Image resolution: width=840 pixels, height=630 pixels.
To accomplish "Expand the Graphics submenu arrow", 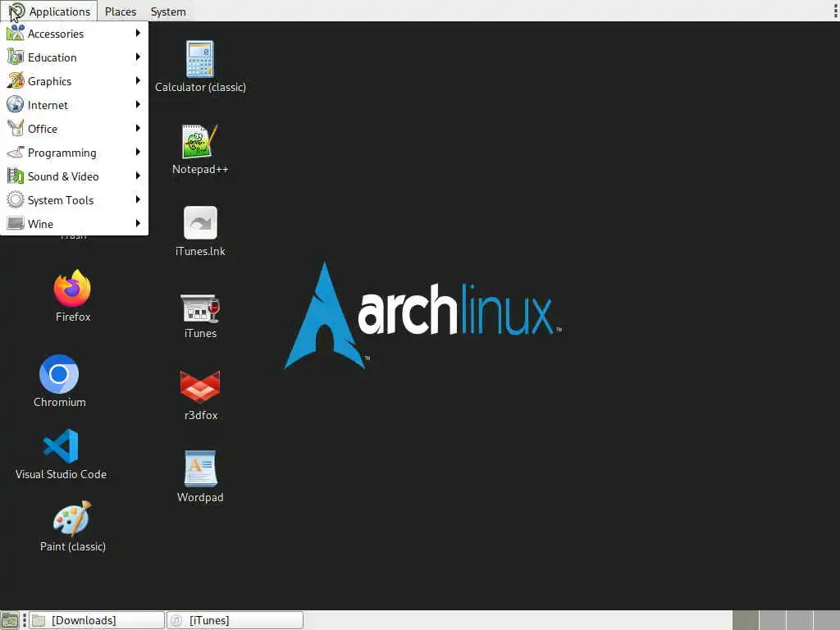I will (138, 81).
